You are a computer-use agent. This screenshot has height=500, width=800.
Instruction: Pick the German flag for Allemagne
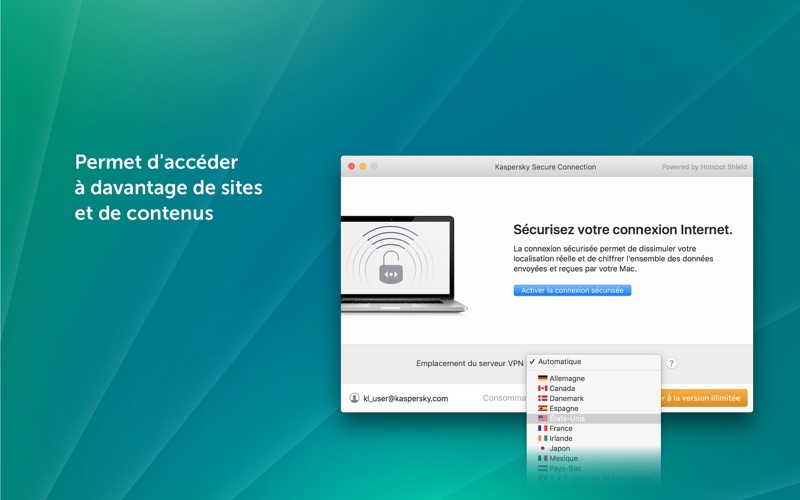pyautogui.click(x=543, y=379)
